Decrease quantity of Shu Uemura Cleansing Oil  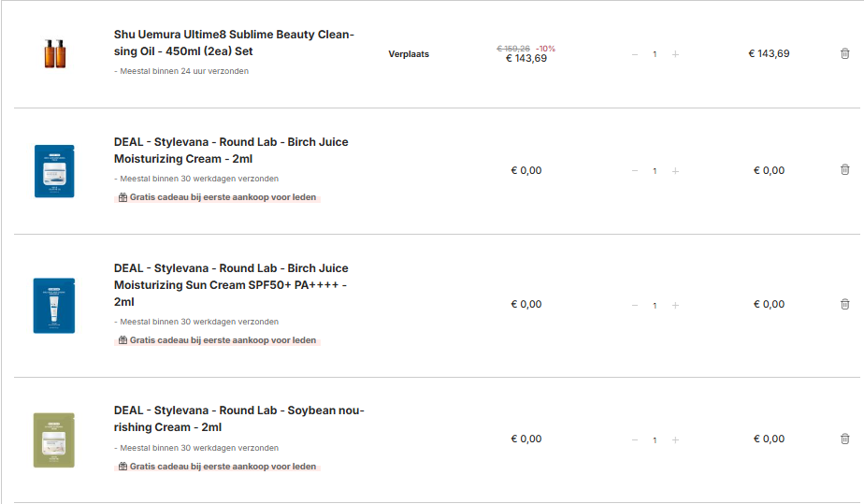tap(635, 54)
